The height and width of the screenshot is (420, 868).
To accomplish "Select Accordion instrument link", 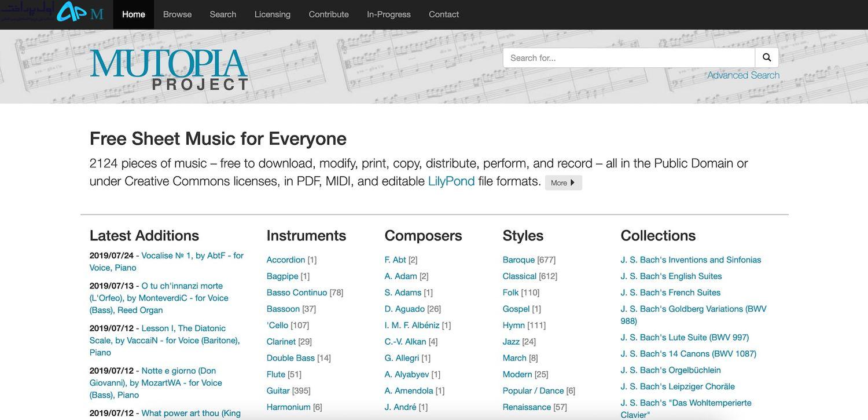I will [x=286, y=260].
